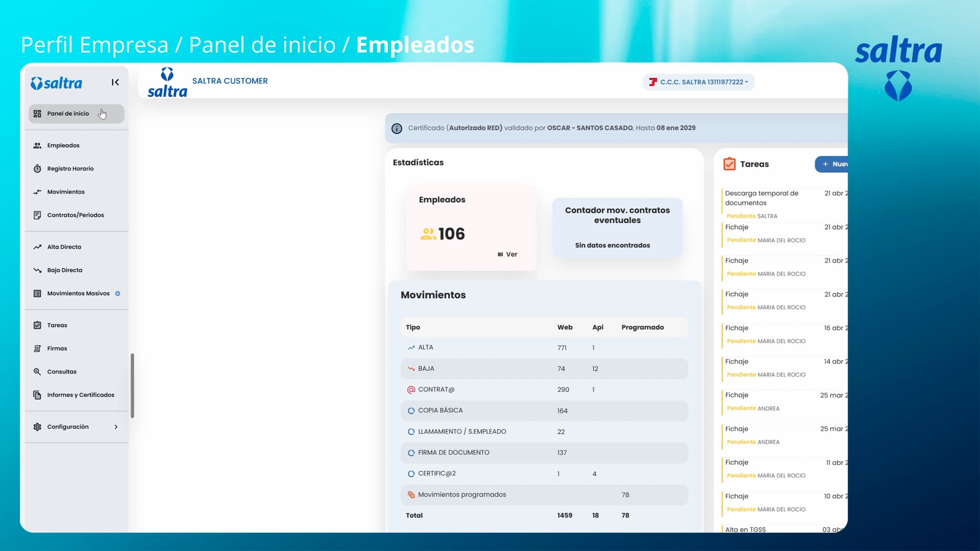Click the LLAMAMIENTO / S.EMPLEADO row
Viewport: 980px width, 551px height.
point(544,432)
